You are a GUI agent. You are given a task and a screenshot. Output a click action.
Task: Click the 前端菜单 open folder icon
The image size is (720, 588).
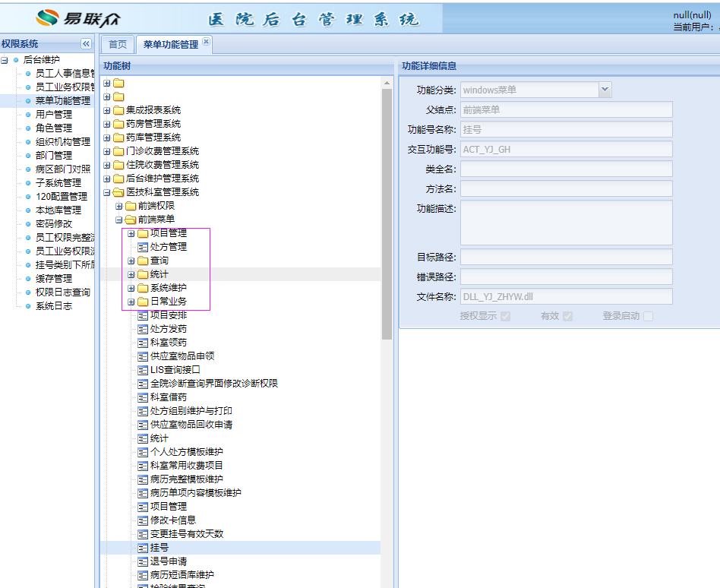[x=131, y=220]
